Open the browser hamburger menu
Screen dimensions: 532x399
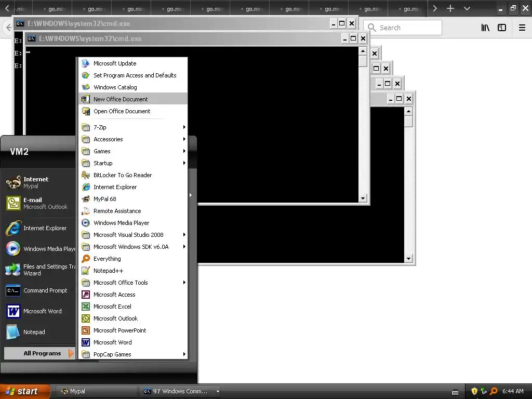(522, 28)
